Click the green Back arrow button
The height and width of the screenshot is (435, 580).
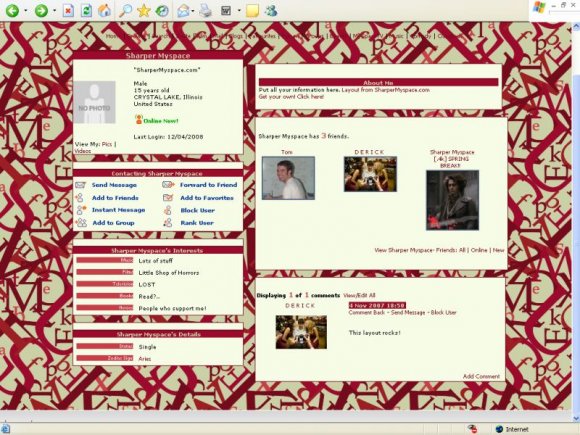coord(12,10)
